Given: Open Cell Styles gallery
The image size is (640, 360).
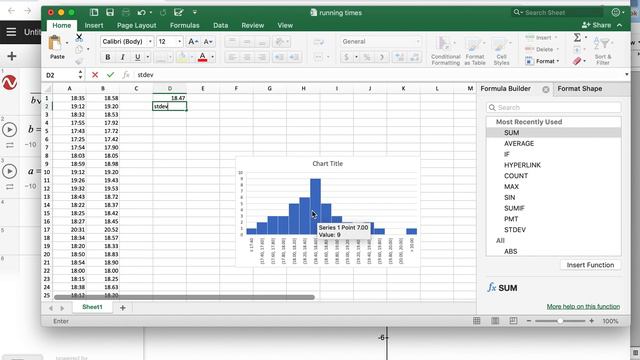Looking at the screenshot, I should [x=501, y=51].
